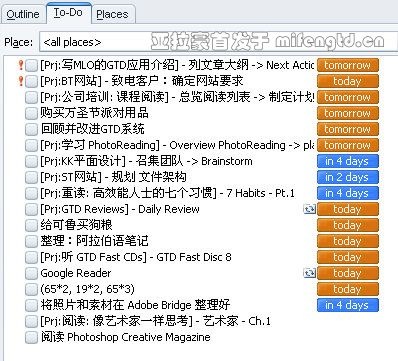Screen dimensions: 398x361
Task: Select task text Google Reader
Action: coord(76,273)
